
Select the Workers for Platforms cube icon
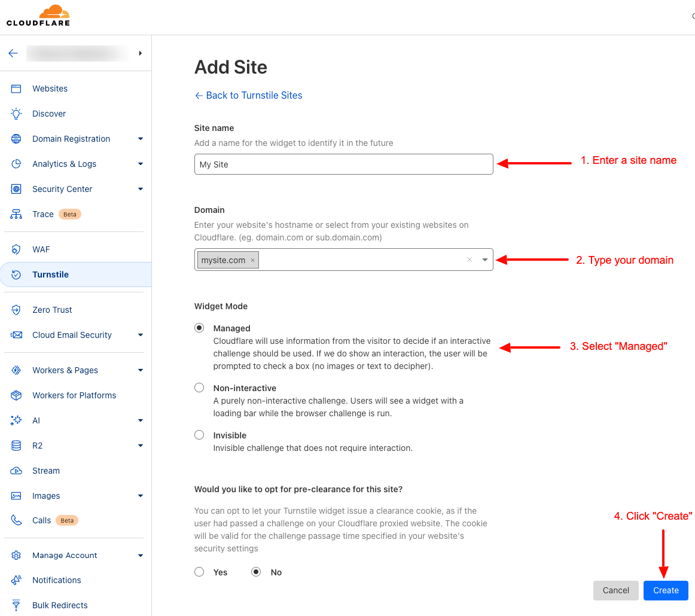pyautogui.click(x=16, y=395)
